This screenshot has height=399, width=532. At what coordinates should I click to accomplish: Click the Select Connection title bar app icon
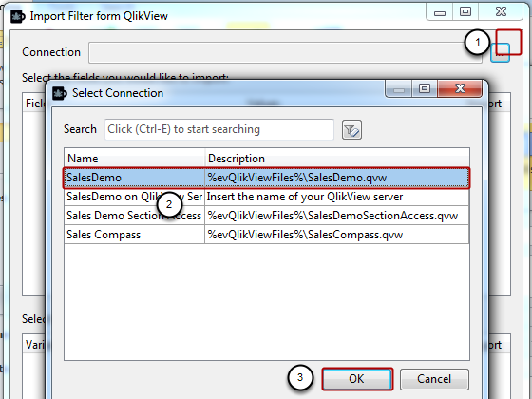(60, 93)
